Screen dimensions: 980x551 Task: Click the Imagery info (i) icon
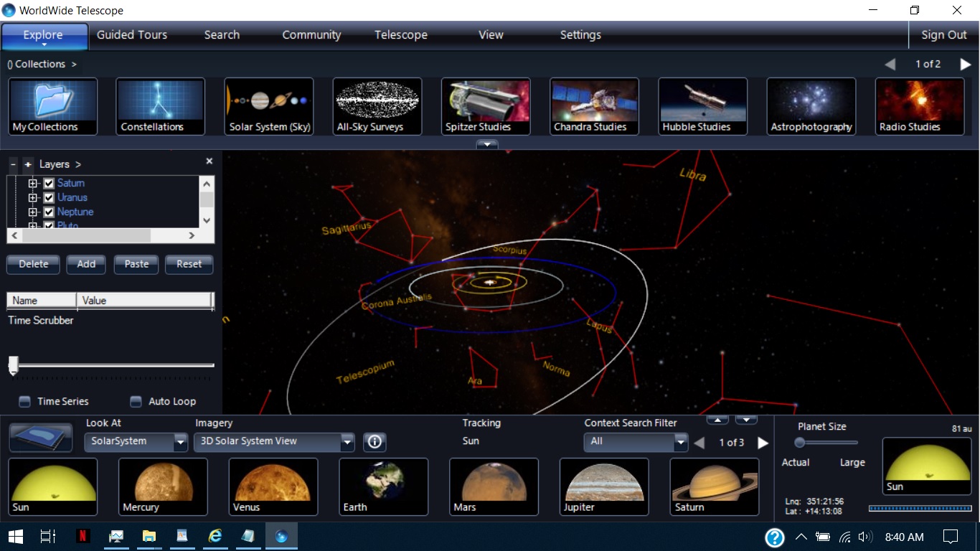coord(374,442)
